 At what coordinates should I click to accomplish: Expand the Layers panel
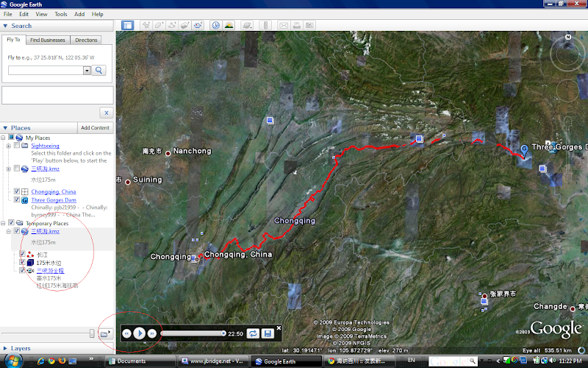point(5,348)
